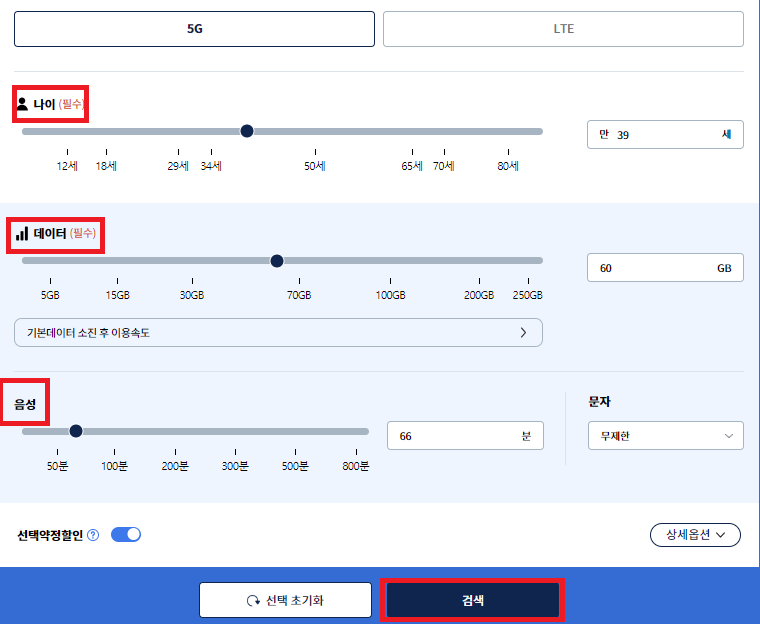Viewport: 760px width, 624px height.
Task: Click the 200GB tick label
Action: (479, 295)
